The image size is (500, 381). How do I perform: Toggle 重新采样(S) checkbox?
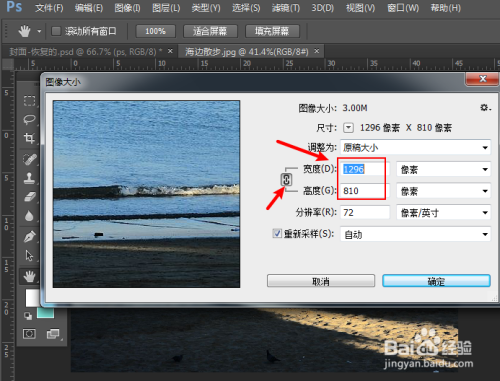coord(277,233)
